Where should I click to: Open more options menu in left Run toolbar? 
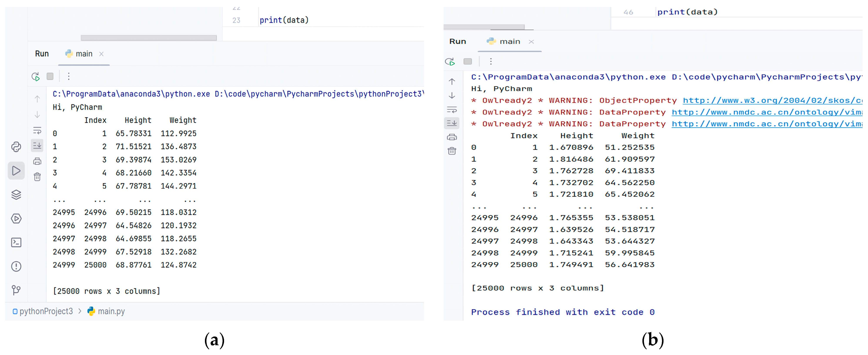click(x=69, y=77)
